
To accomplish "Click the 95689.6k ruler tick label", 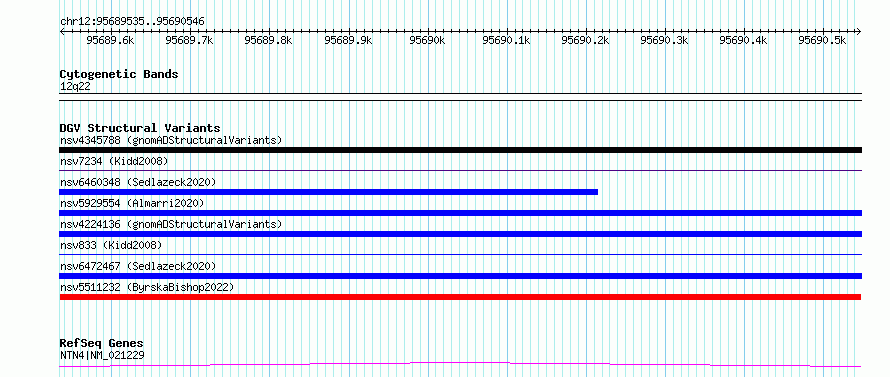I will tap(110, 40).
